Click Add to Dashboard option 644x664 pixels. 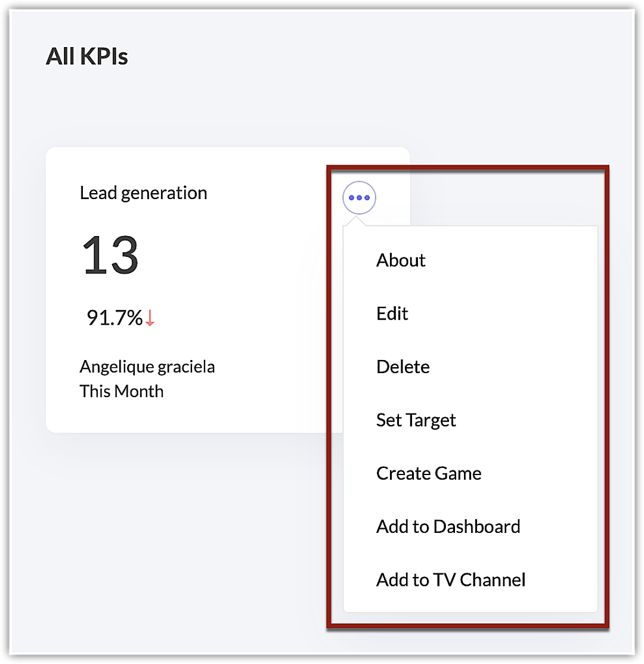click(448, 526)
